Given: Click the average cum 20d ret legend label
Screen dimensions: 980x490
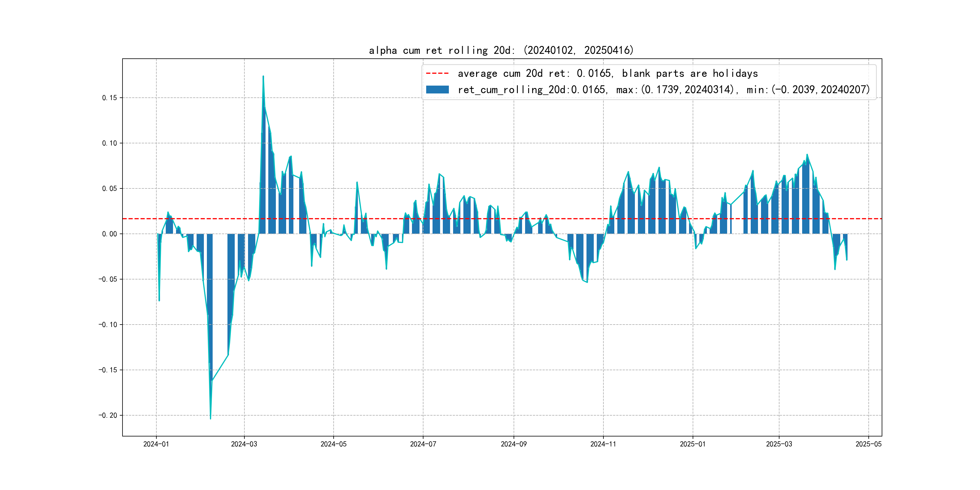Looking at the screenshot, I should [608, 73].
